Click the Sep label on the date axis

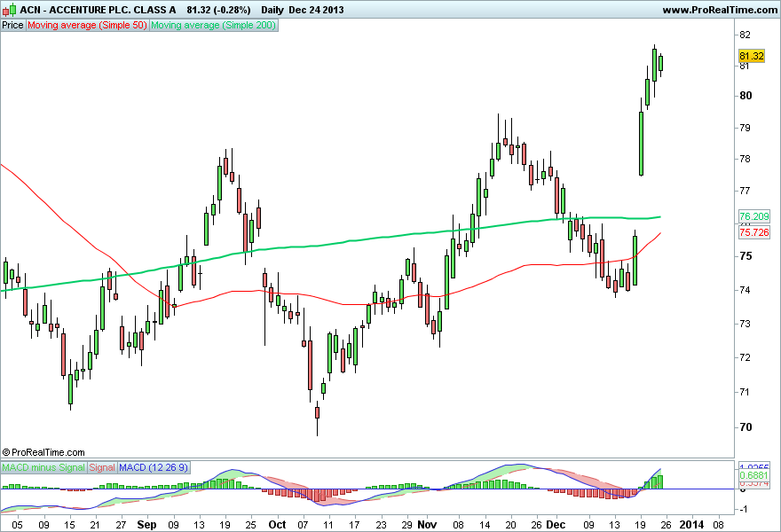(x=146, y=525)
